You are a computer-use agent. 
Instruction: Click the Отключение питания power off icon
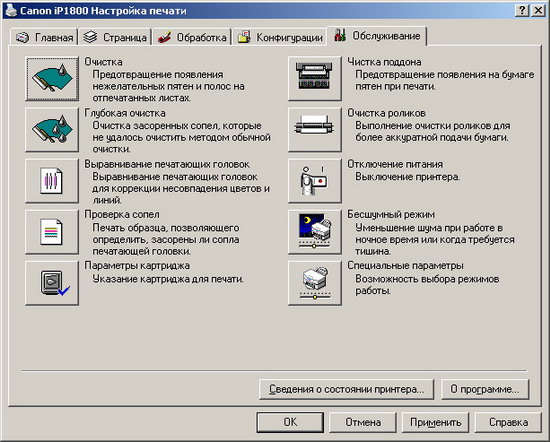pos(315,181)
